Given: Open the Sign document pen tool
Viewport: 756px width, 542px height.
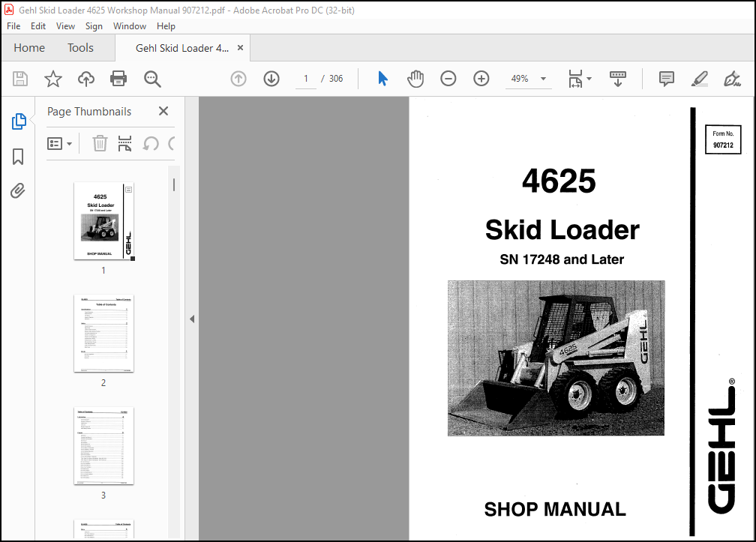Looking at the screenshot, I should [732, 79].
